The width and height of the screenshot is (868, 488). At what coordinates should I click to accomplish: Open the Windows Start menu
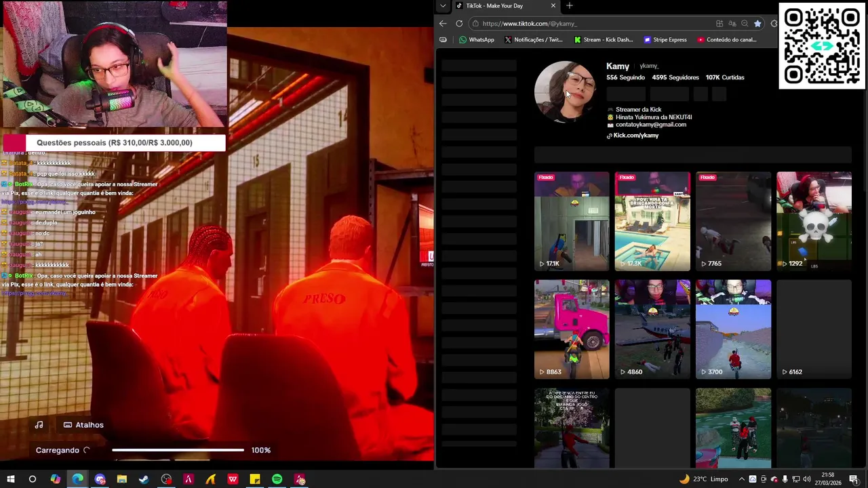pyautogui.click(x=10, y=480)
